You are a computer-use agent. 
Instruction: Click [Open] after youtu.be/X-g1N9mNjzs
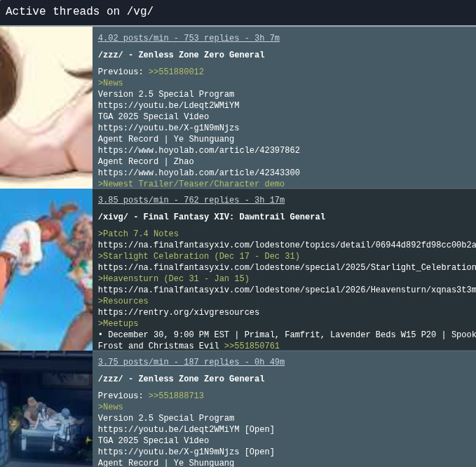pos(259,452)
